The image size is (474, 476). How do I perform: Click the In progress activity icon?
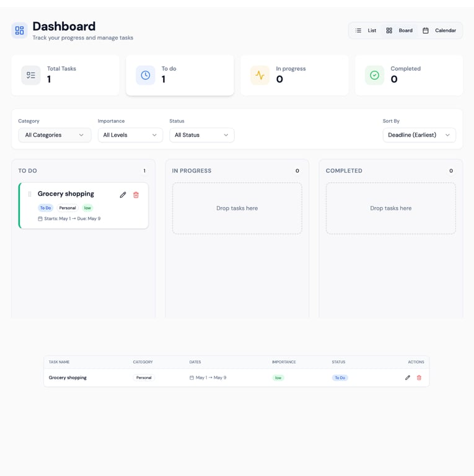point(260,75)
